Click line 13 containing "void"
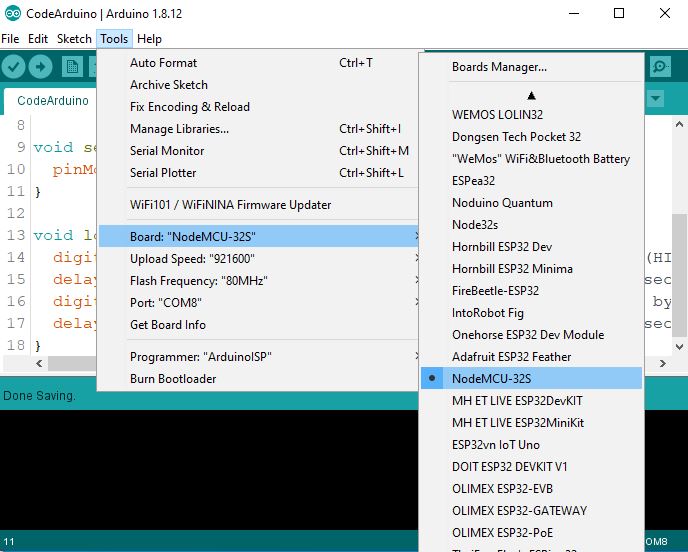 point(53,235)
